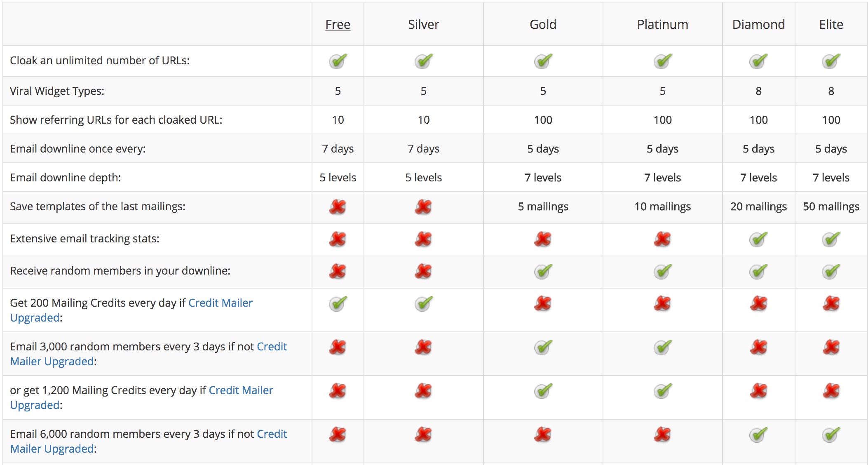Screen dimensions: 868x465
Task: Click the 50 mailings cell under Elite
Action: point(831,207)
